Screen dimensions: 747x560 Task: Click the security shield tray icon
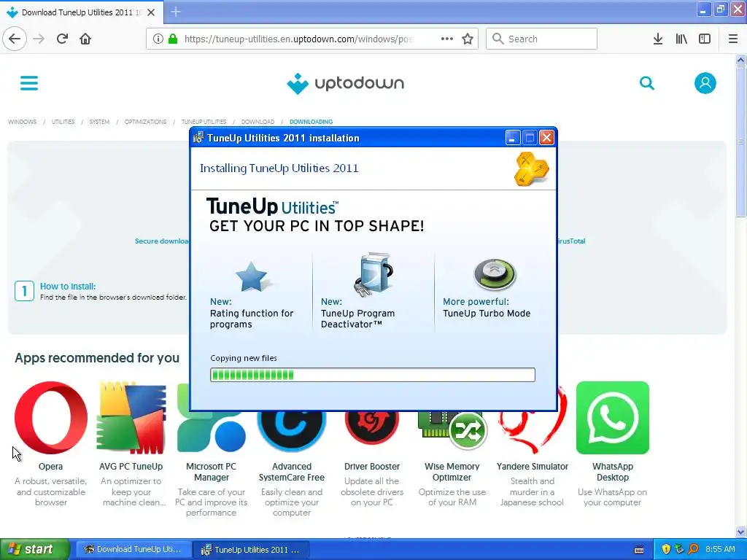pos(666,549)
